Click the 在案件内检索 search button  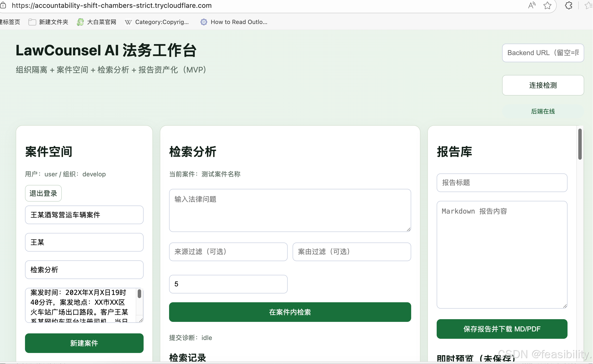(290, 312)
